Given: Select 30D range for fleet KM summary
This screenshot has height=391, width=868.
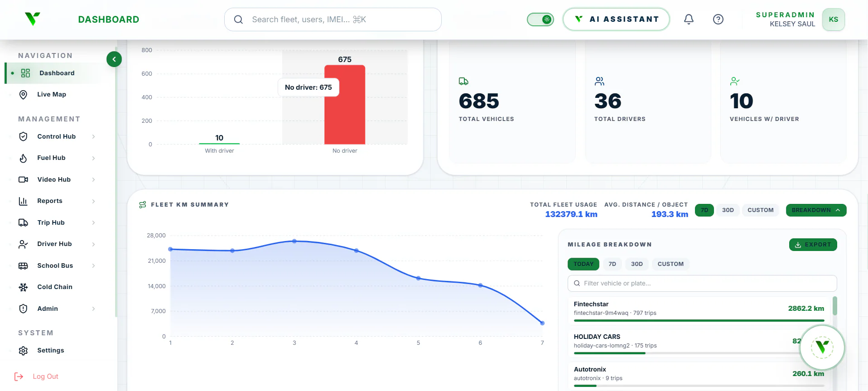Looking at the screenshot, I should tap(728, 210).
